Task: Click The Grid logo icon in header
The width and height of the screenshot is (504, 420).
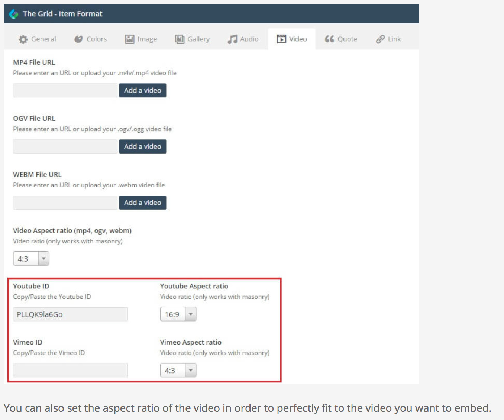Action: pyautogui.click(x=14, y=14)
